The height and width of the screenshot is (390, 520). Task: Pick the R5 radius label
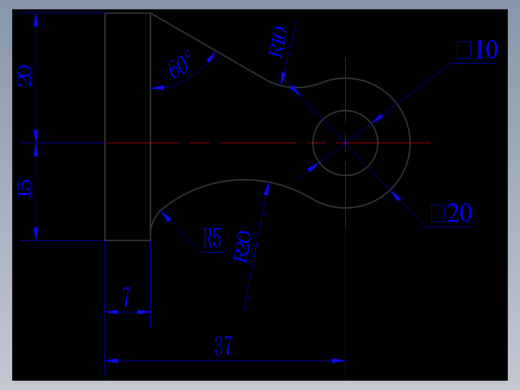(212, 238)
